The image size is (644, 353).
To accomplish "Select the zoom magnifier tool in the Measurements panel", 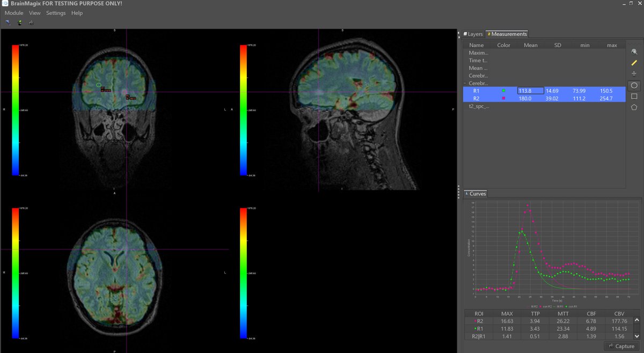I will pyautogui.click(x=634, y=52).
